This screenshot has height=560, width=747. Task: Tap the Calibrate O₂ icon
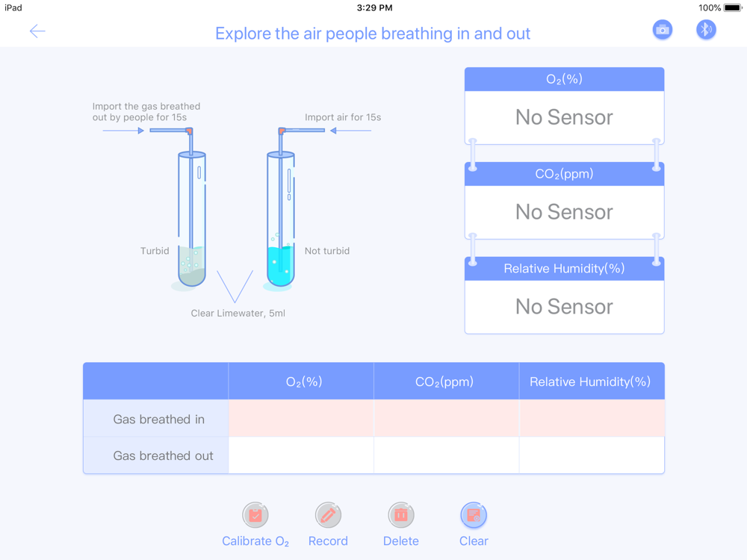(255, 515)
